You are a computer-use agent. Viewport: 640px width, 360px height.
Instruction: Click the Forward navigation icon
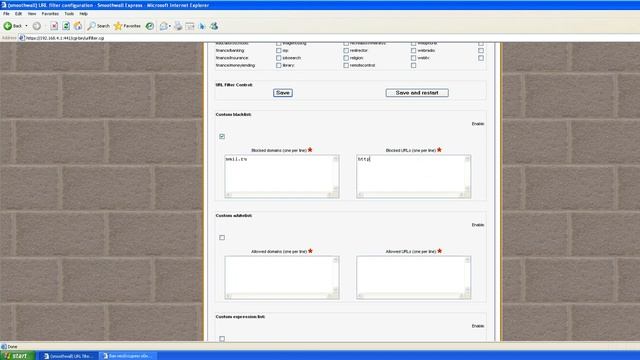tap(37, 26)
